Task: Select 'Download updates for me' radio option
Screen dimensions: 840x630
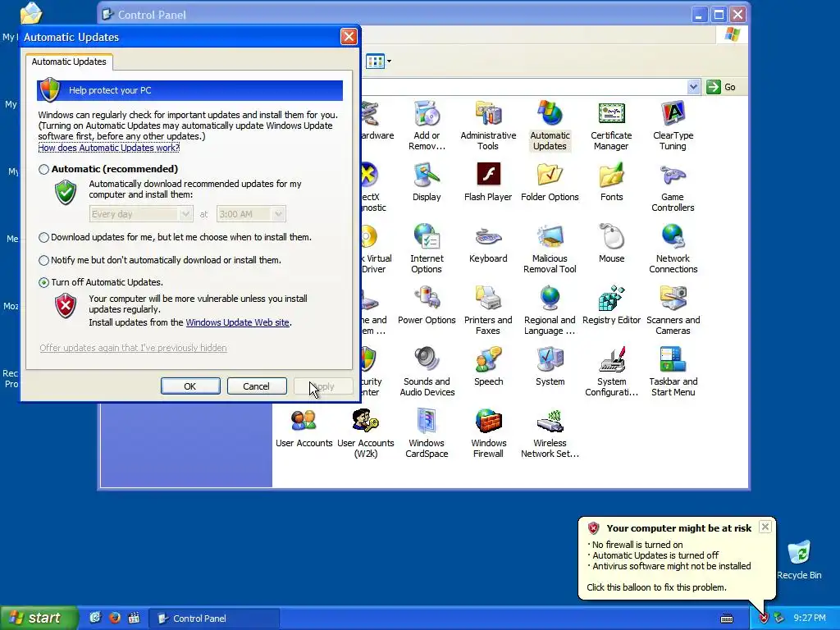Action: 44,237
